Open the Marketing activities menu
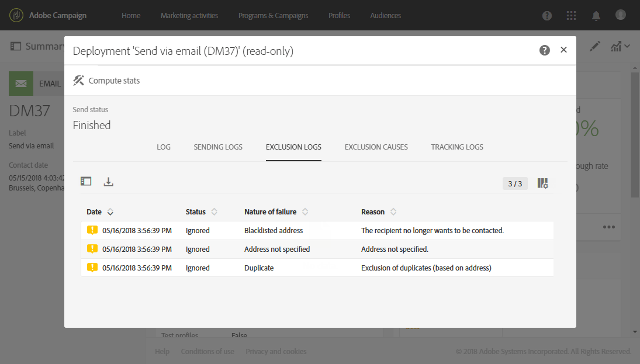The width and height of the screenshot is (640, 364). click(x=189, y=16)
